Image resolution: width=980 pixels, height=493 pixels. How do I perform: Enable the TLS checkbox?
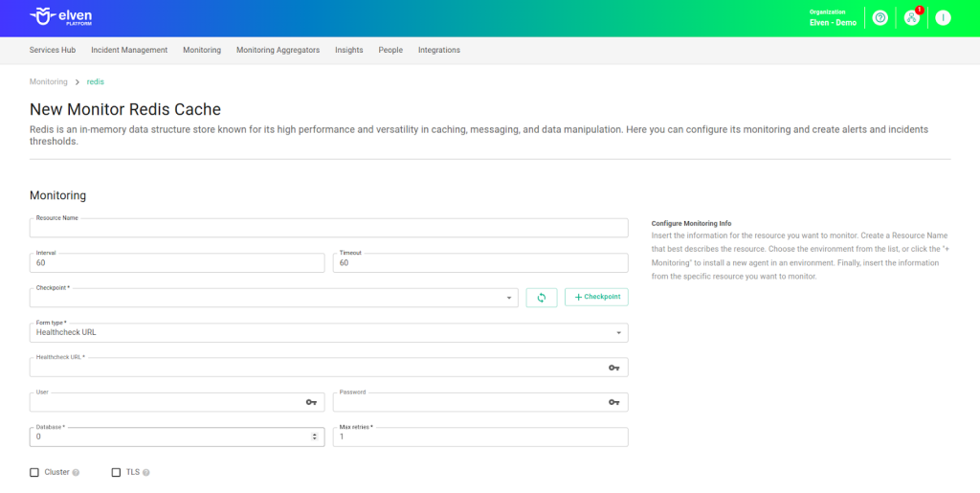tap(116, 472)
